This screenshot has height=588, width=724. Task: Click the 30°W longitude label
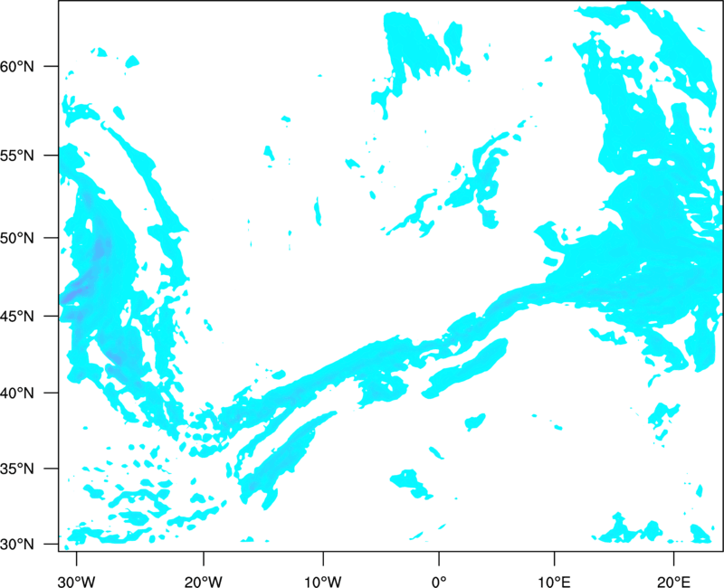click(x=77, y=582)
